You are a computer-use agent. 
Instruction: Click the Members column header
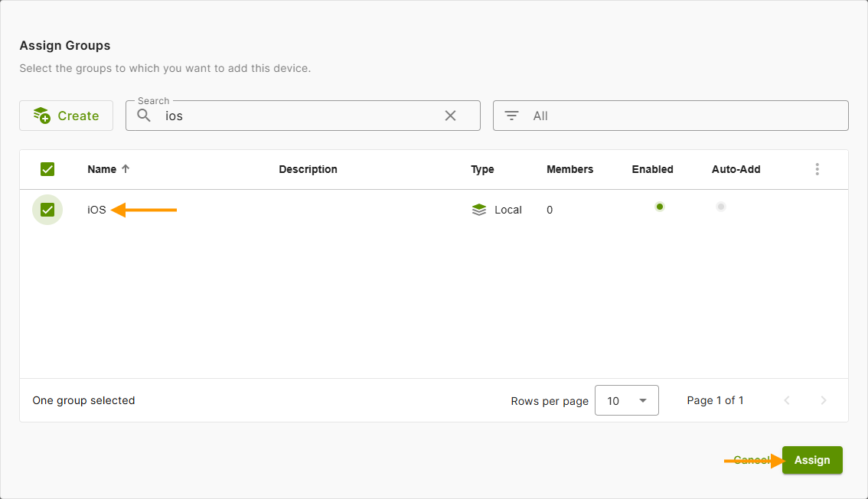click(569, 169)
